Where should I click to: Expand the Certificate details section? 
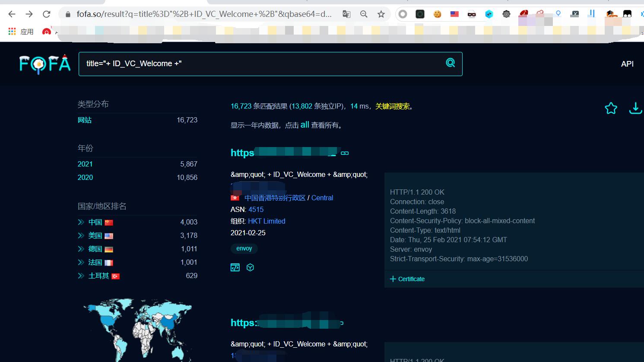pyautogui.click(x=407, y=279)
